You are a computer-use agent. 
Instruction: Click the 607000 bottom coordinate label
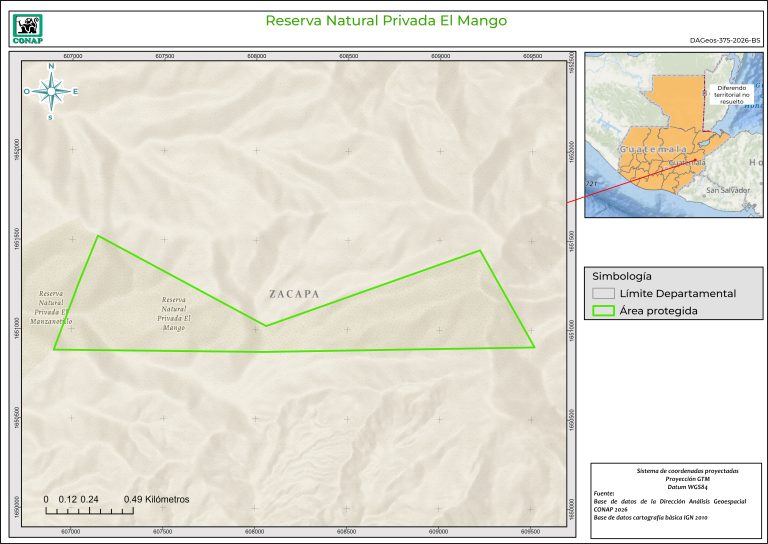coord(71,532)
